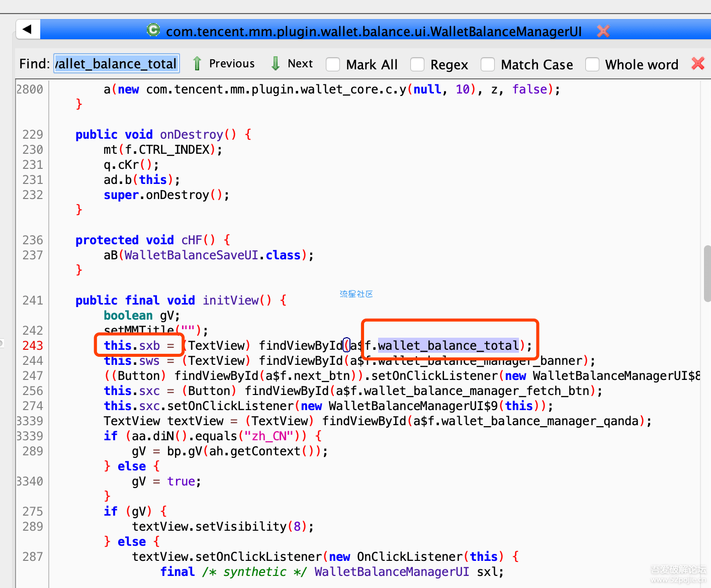Click the initView method name
The image size is (711, 588).
[230, 301]
